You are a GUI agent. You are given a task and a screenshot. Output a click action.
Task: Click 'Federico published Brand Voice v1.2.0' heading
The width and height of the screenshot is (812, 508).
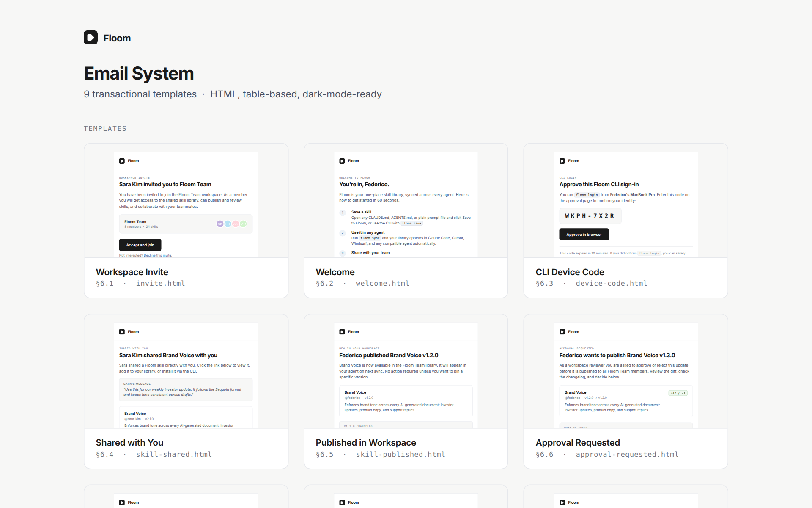(389, 356)
